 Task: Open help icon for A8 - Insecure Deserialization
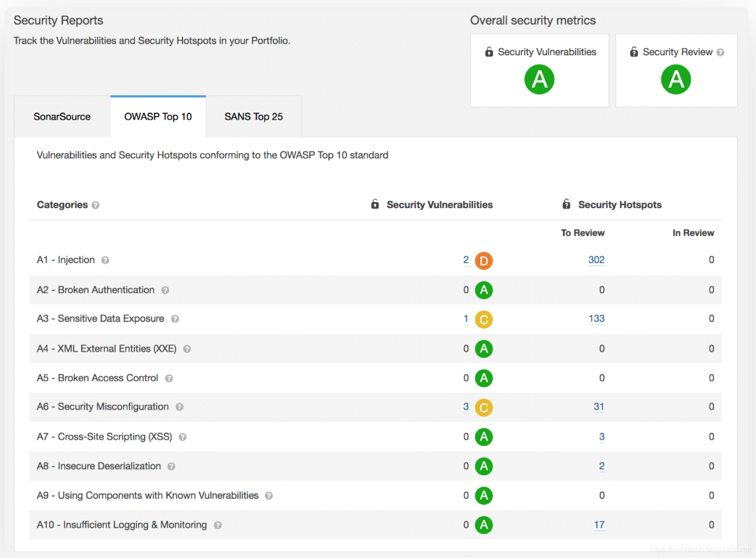tap(171, 467)
